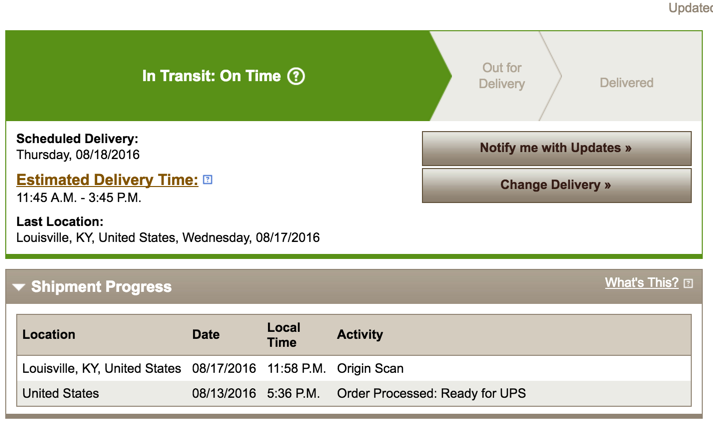Click the In Transit: On Time status label
This screenshot has width=713, height=423.
[211, 76]
